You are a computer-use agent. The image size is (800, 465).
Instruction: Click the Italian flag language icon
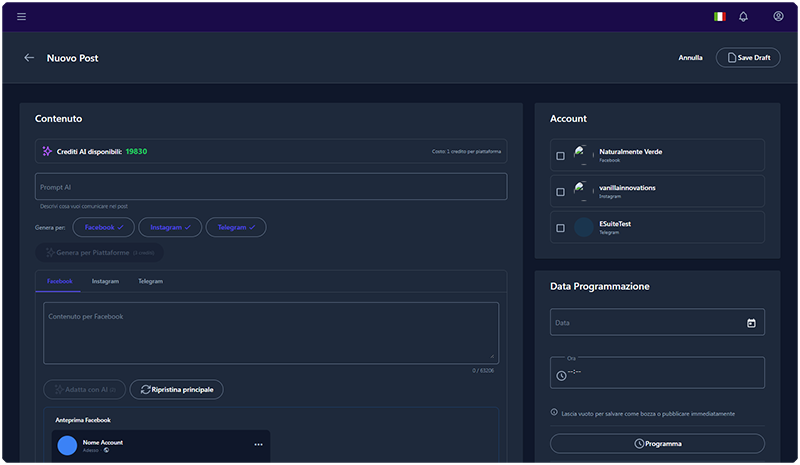pyautogui.click(x=719, y=16)
